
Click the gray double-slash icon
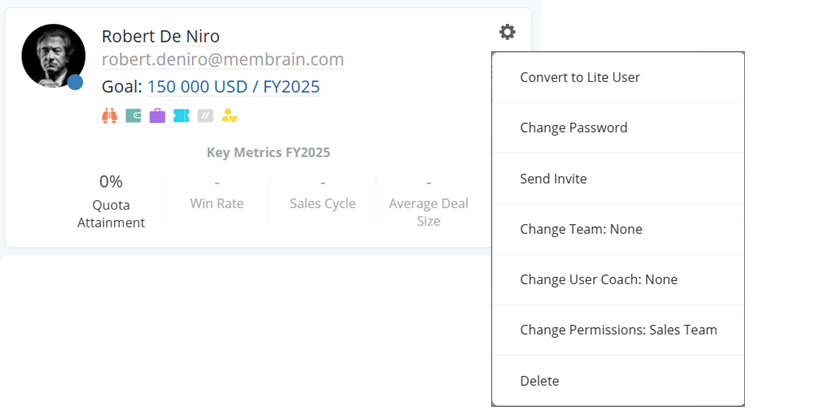(205, 116)
